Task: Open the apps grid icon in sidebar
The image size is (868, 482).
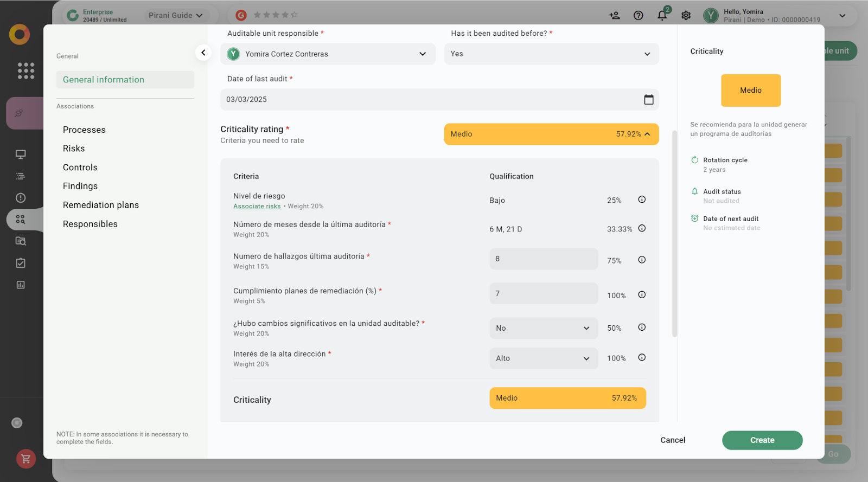Action: click(x=25, y=70)
